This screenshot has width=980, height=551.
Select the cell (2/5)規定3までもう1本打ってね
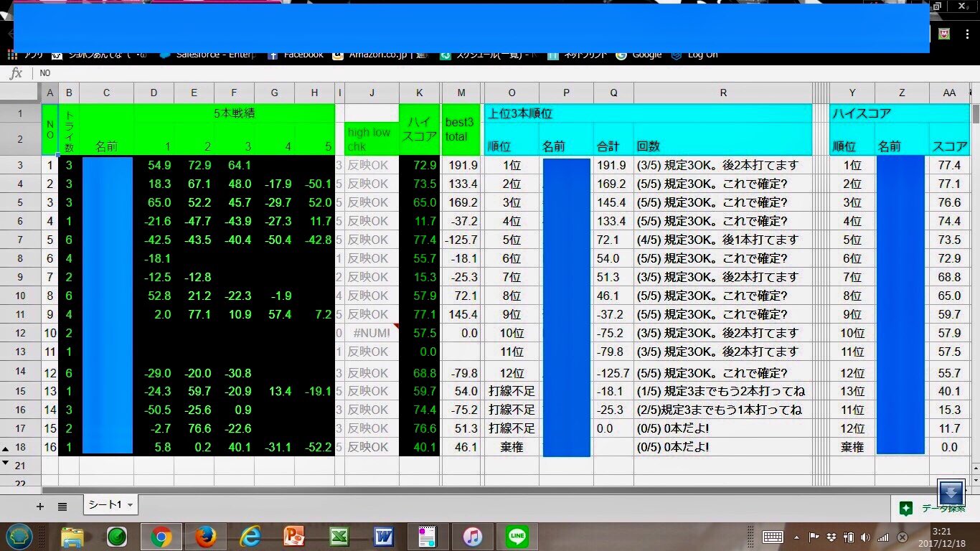click(x=723, y=410)
